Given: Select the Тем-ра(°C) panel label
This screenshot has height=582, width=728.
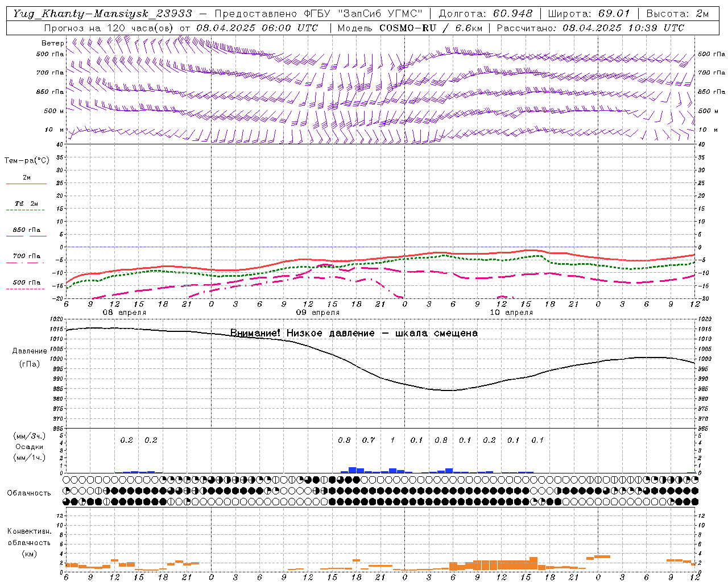Looking at the screenshot, I should 27,161.
